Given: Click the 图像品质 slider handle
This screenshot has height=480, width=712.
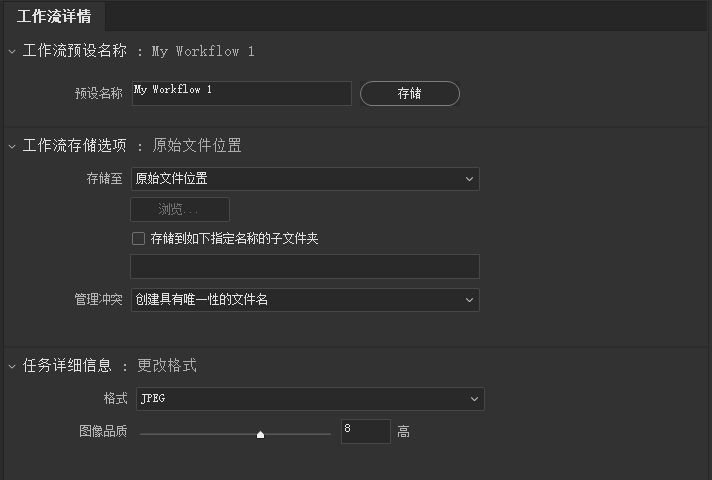Looking at the screenshot, I should [x=260, y=435].
